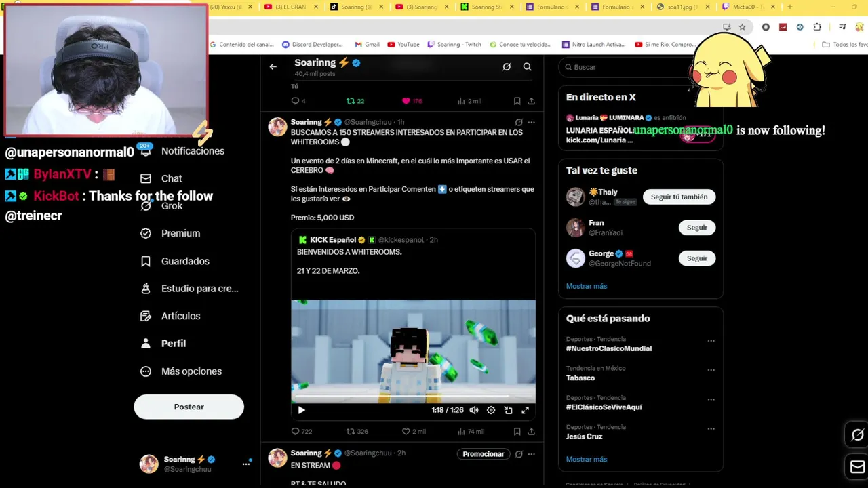
Task: Mute the video with the speaker icon
Action: click(474, 410)
